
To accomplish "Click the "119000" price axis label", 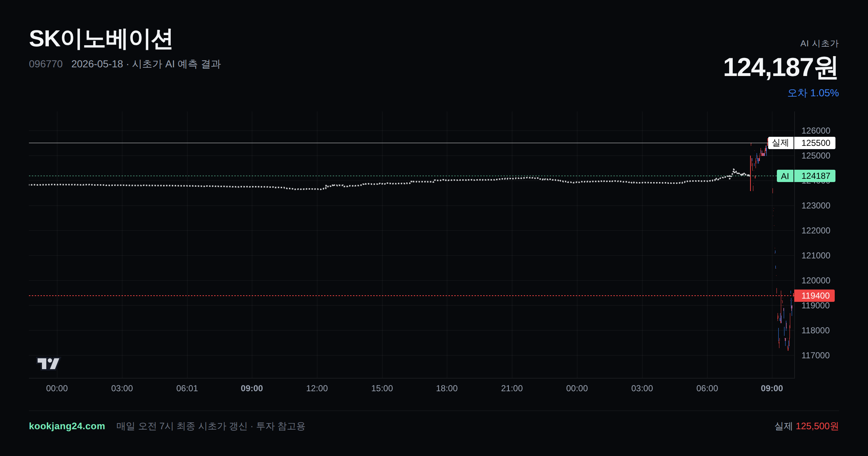I will [816, 306].
